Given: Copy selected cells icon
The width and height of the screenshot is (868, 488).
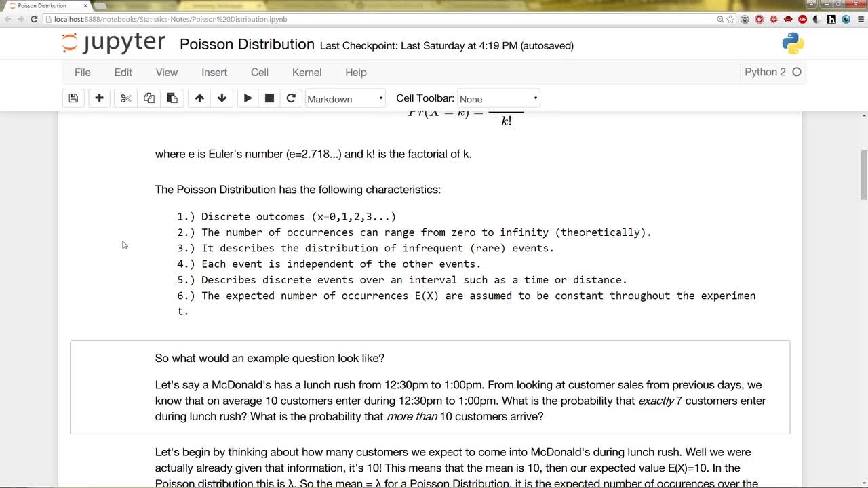Looking at the screenshot, I should pos(149,98).
